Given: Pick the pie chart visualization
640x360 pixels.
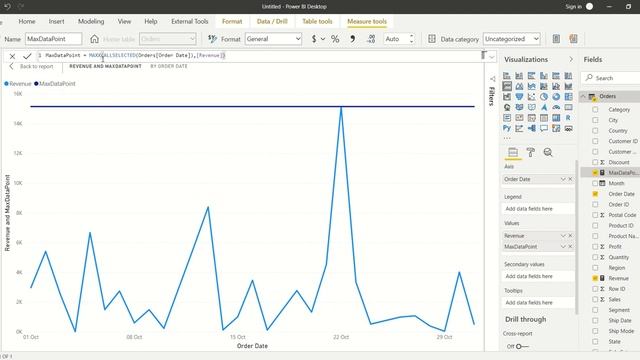Looking at the screenshot, I should point(544,97).
